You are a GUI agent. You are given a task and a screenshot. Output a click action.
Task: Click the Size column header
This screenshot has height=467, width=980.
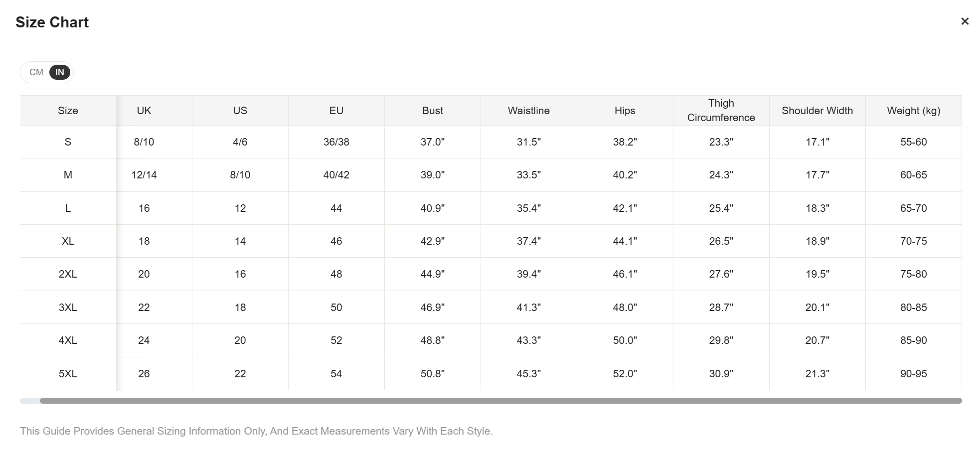tap(68, 111)
